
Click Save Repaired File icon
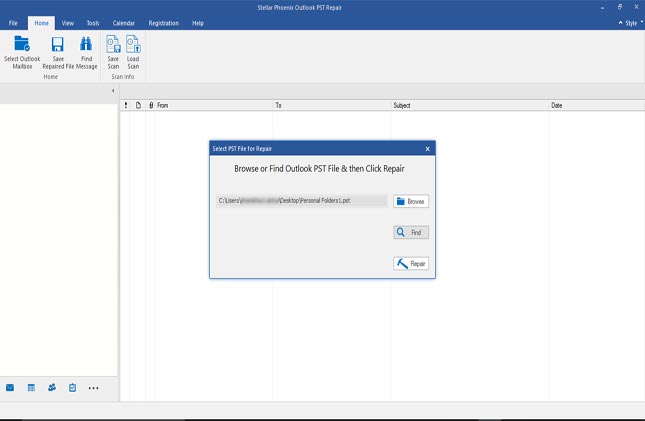(x=58, y=45)
